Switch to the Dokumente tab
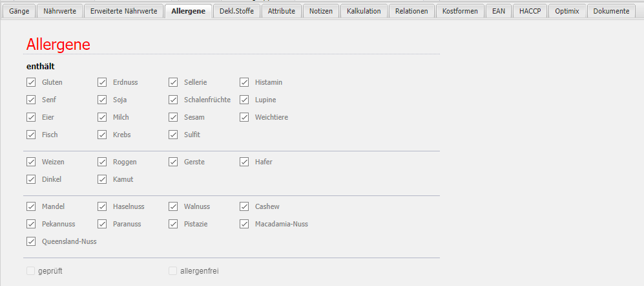 pos(611,11)
